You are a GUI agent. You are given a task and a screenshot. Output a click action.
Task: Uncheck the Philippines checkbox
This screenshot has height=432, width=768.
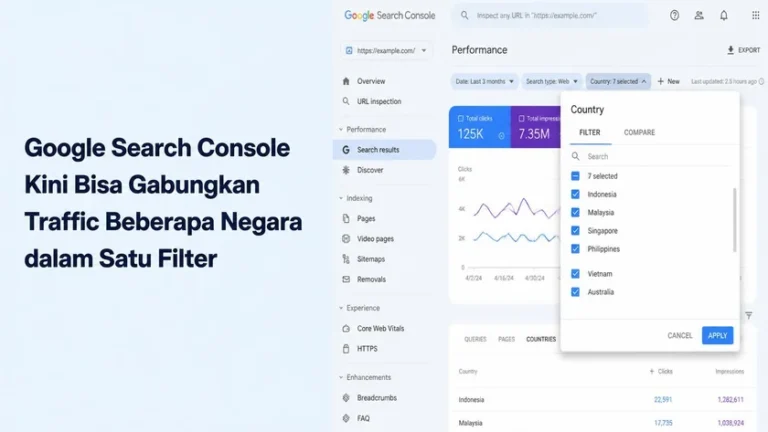coord(576,249)
